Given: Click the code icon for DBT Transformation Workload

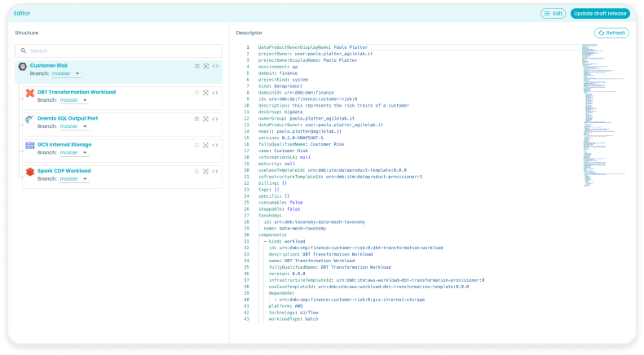Looking at the screenshot, I should (215, 93).
